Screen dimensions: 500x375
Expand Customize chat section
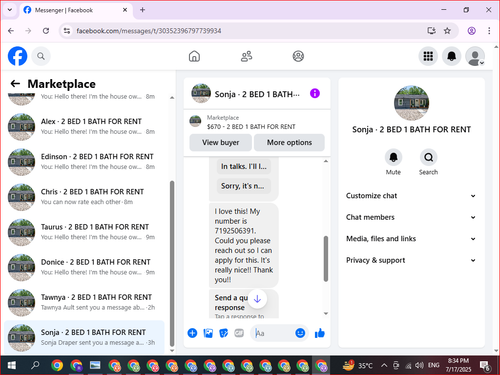(x=411, y=196)
